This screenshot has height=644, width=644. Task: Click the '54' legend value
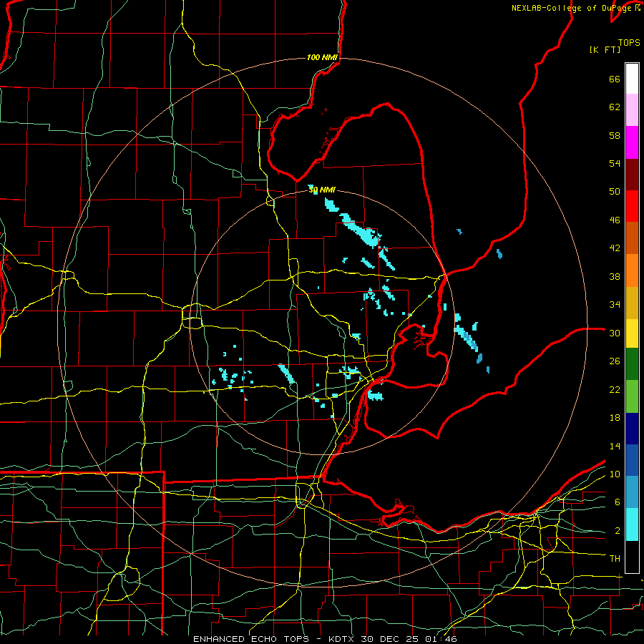[615, 163]
